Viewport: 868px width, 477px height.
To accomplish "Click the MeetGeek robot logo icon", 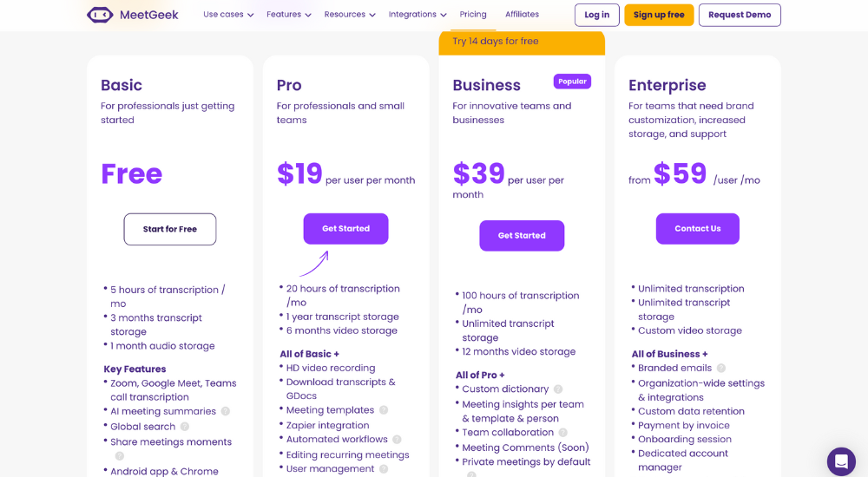I will [100, 15].
